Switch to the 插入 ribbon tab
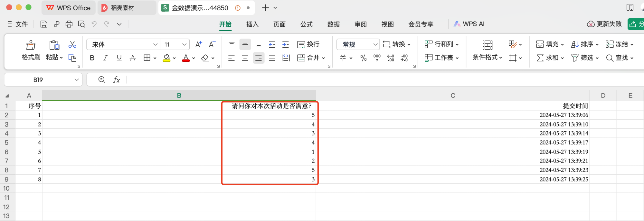This screenshot has width=644, height=221. 252,24
